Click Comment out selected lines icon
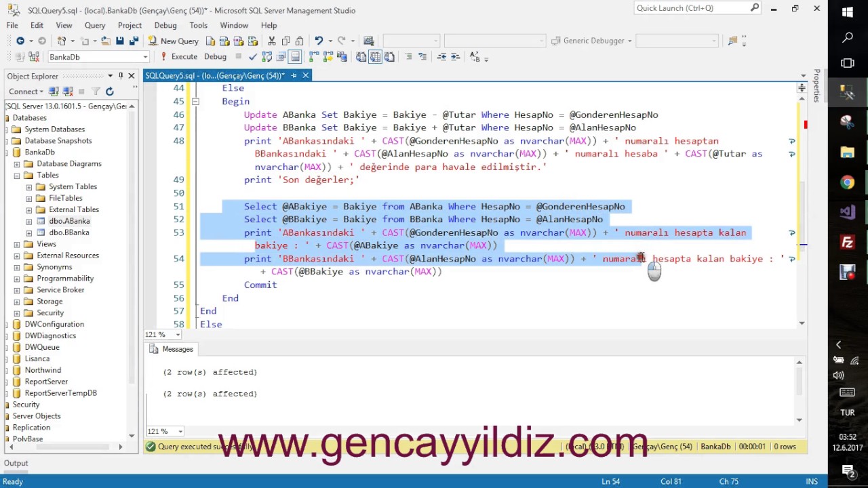This screenshot has height=488, width=868. (408, 57)
